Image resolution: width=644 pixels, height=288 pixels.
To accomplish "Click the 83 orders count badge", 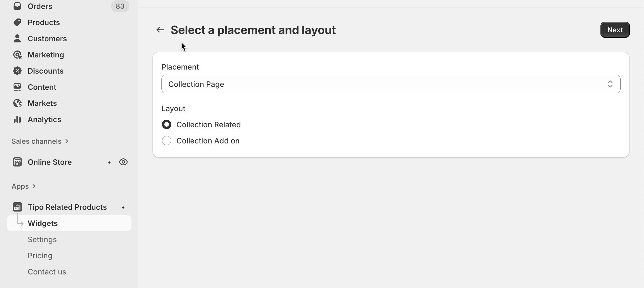I will click(120, 6).
